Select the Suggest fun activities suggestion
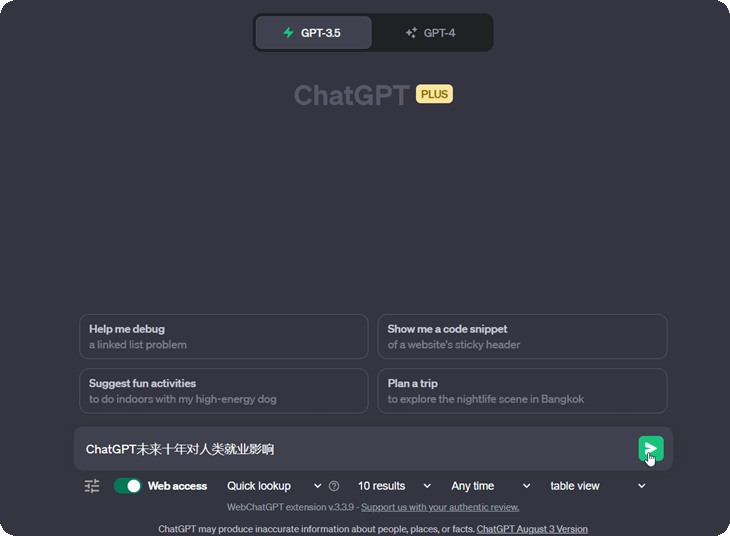 [224, 391]
